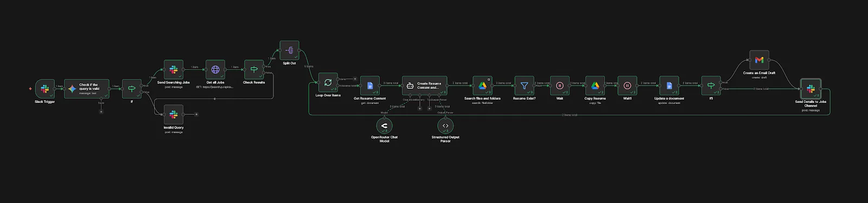Open the Wait1 node
The image size is (868, 203).
(x=627, y=86)
